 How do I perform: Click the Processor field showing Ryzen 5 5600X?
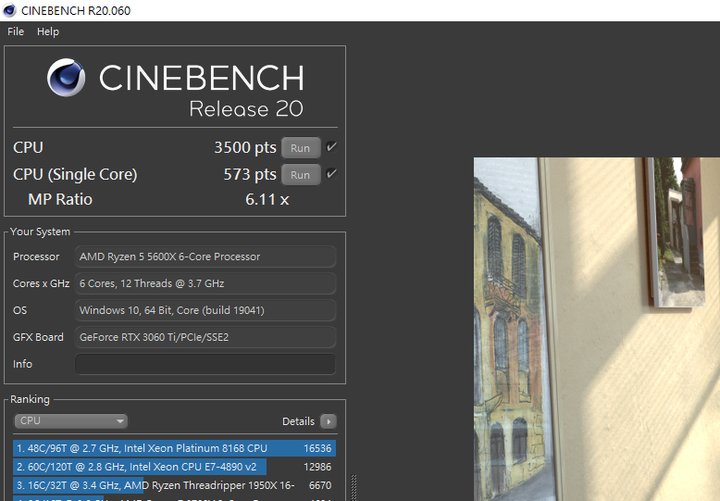205,256
